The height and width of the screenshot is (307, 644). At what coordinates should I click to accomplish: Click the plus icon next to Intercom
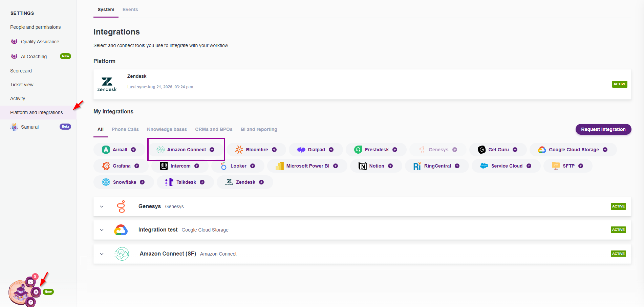197,166
